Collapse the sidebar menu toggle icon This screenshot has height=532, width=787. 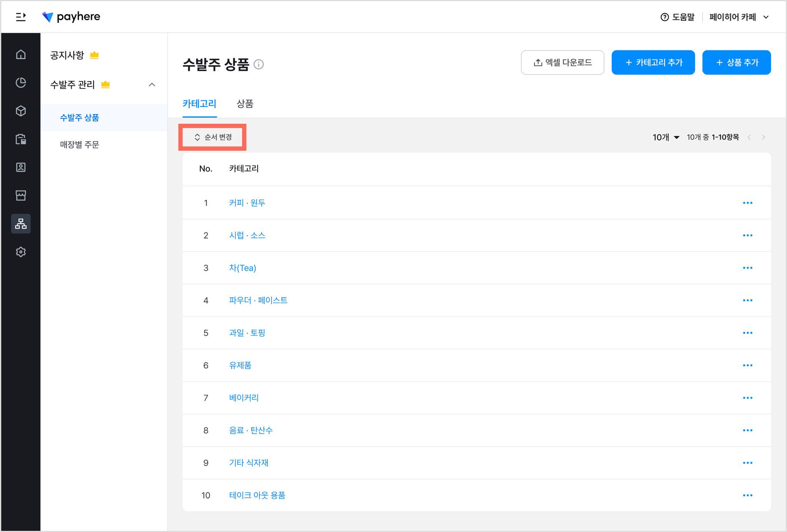(x=21, y=17)
